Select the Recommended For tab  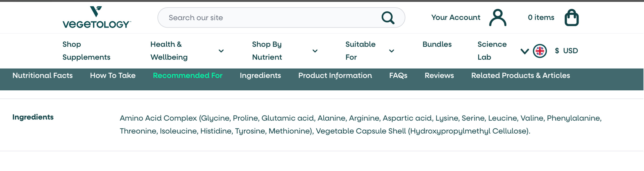187,76
